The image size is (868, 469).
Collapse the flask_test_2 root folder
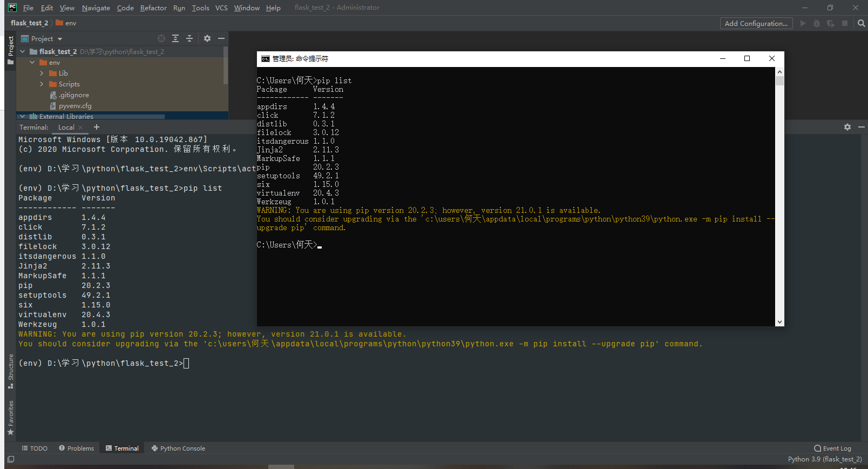22,51
